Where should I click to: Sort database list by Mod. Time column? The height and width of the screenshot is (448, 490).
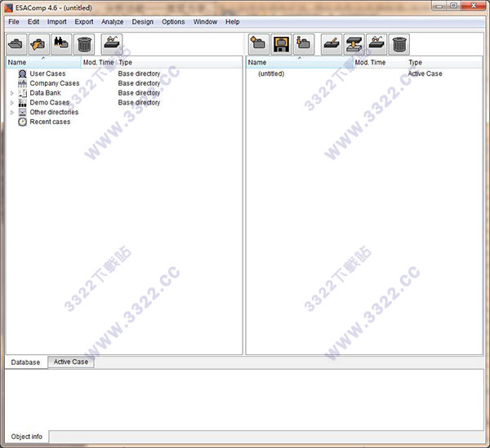point(99,63)
